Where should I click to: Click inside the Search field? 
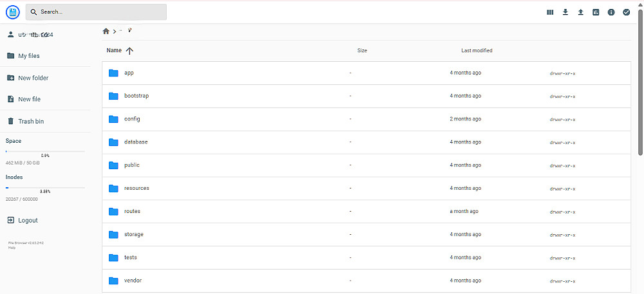pyautogui.click(x=96, y=12)
